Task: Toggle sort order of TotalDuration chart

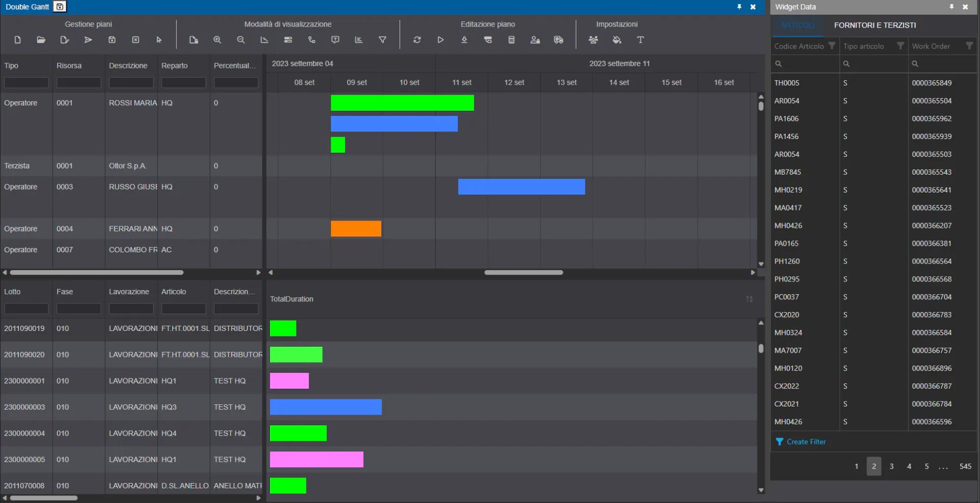Action: tap(749, 299)
